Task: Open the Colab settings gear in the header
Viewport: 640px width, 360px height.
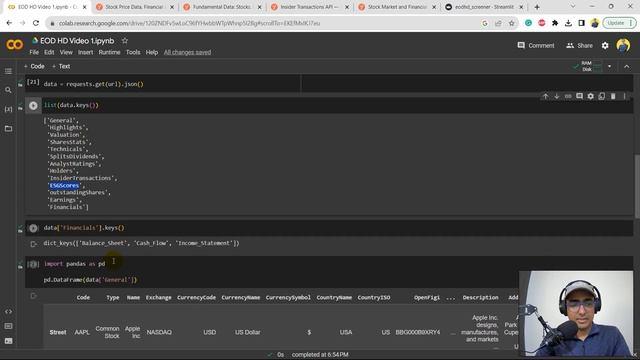Action: 605,46
